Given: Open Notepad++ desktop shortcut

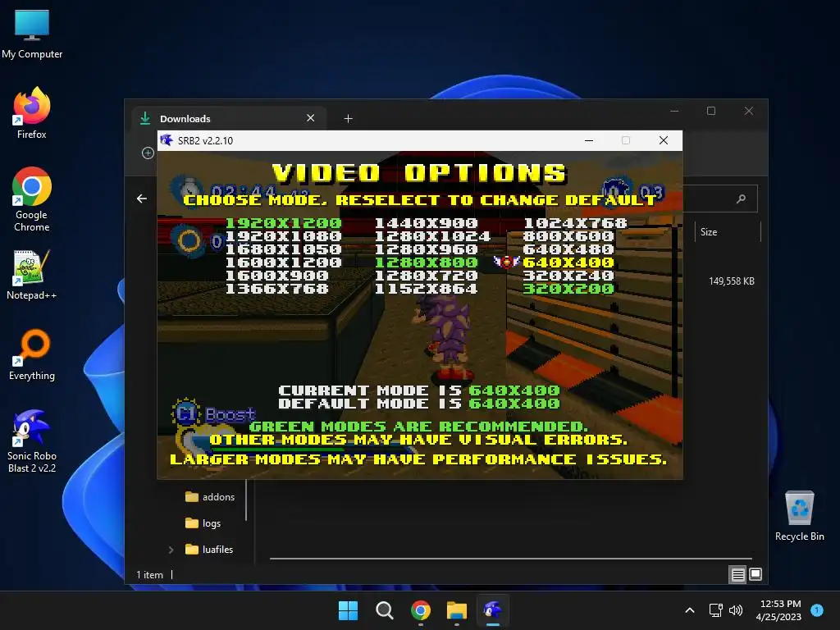Looking at the screenshot, I should [32, 274].
